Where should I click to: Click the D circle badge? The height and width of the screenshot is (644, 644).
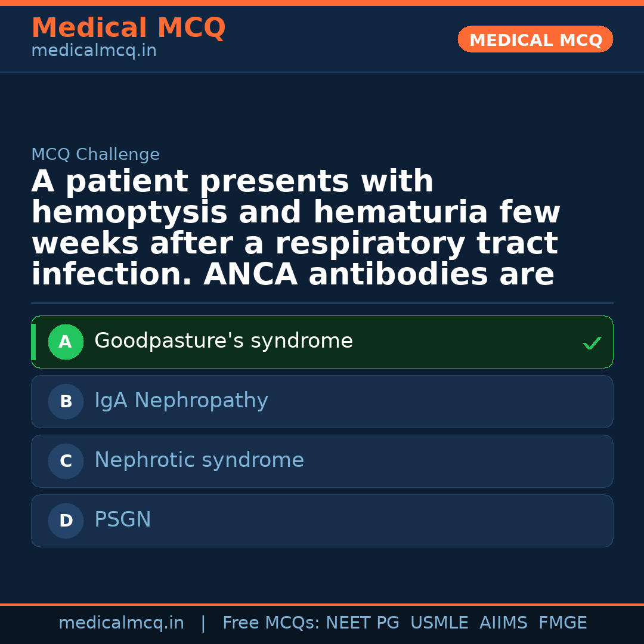click(66, 521)
